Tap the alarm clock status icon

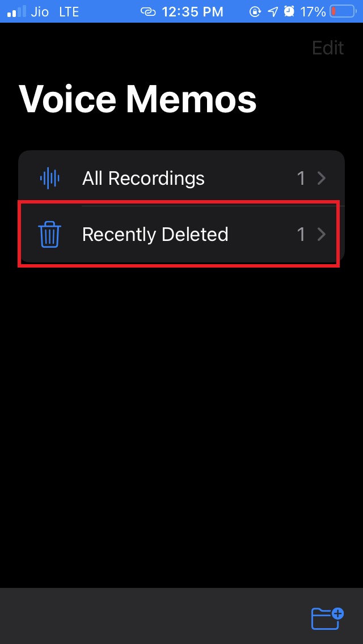click(289, 11)
